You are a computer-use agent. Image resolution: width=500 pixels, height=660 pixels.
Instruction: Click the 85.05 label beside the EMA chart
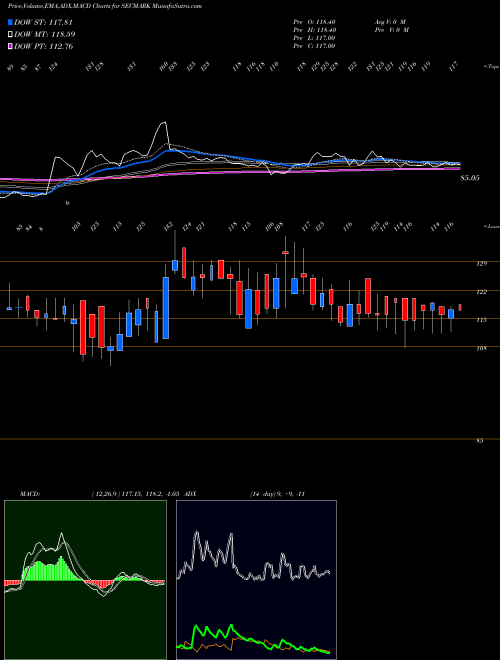pos(470,178)
